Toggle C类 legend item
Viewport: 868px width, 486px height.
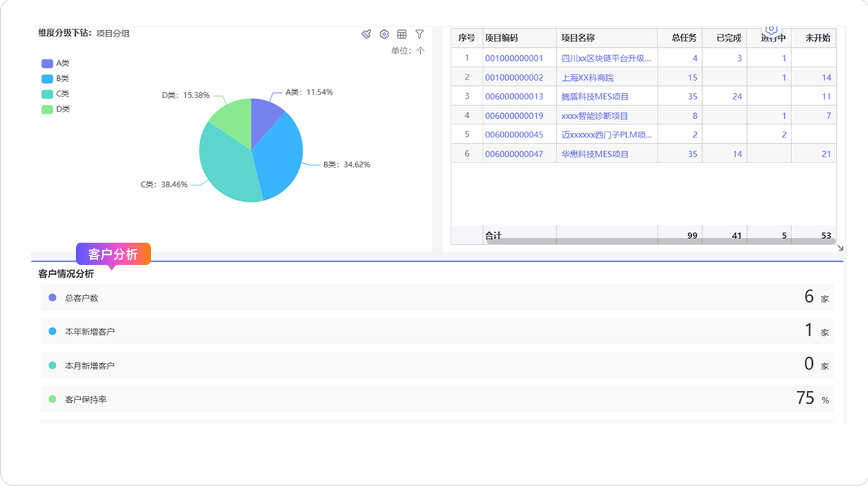[x=56, y=94]
